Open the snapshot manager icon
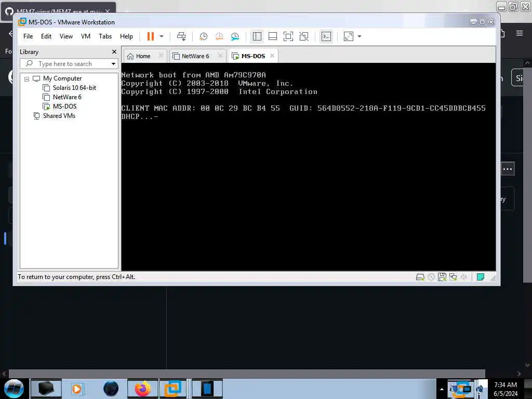The width and height of the screenshot is (532, 399). pos(235,36)
